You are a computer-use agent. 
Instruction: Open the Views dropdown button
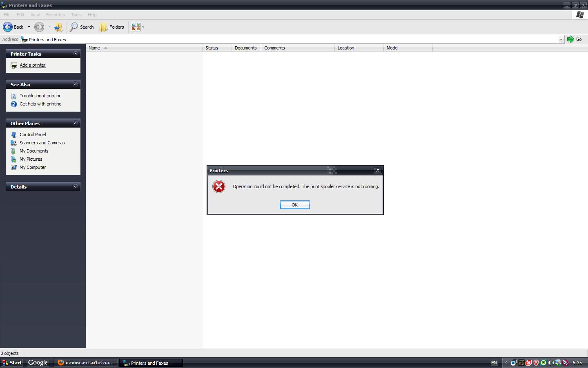(x=138, y=27)
